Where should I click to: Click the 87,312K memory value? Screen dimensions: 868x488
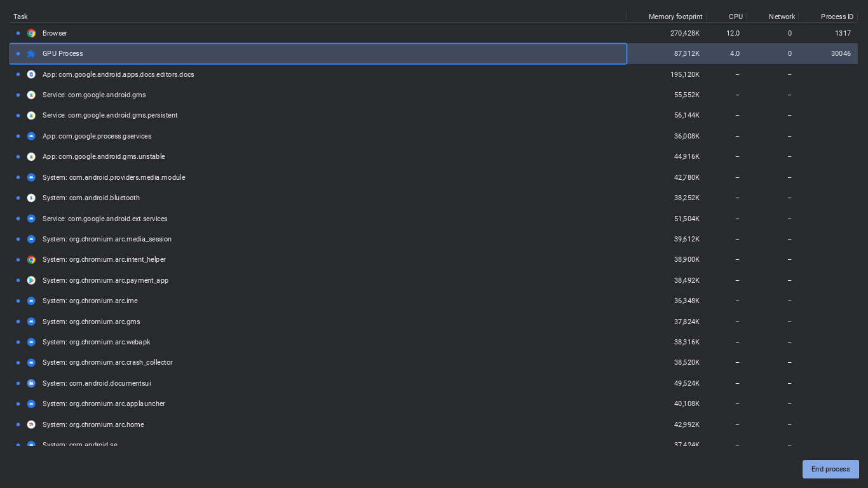pos(687,54)
